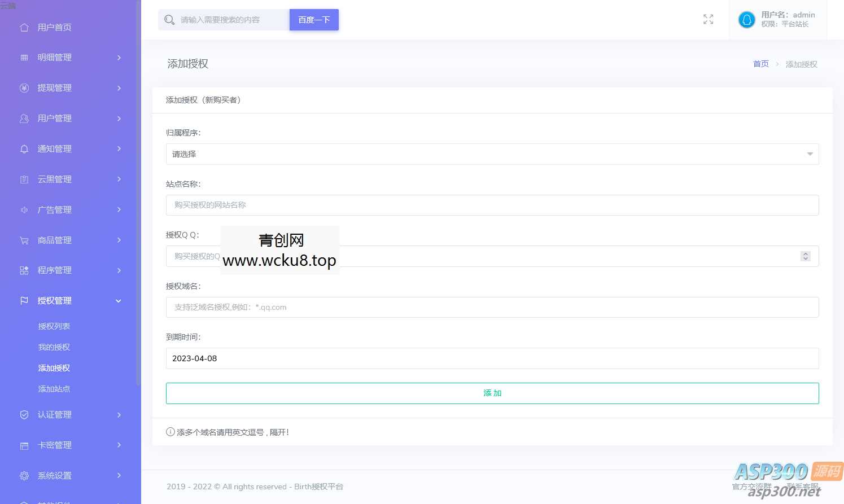Switch to 授权列表 in the sidebar
Viewport: 844px width, 504px height.
tap(54, 326)
